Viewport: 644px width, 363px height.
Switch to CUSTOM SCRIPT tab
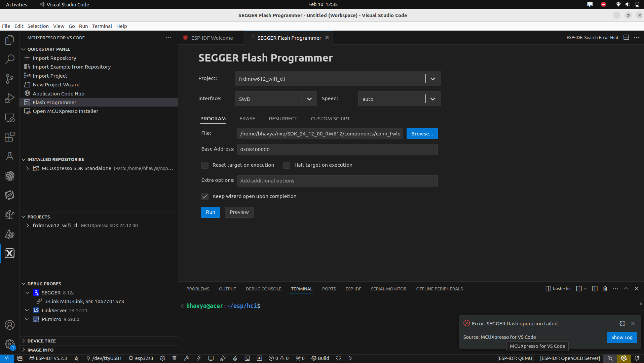click(x=330, y=119)
